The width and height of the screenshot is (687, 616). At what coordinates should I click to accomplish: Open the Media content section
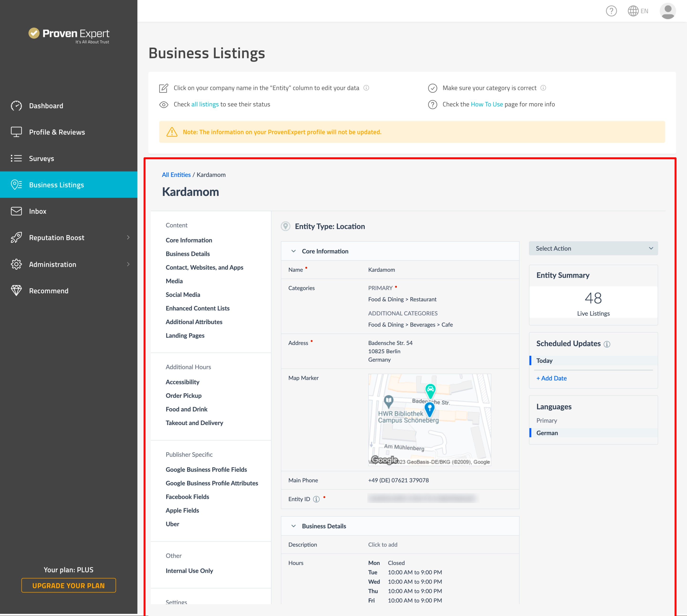pyautogui.click(x=174, y=281)
